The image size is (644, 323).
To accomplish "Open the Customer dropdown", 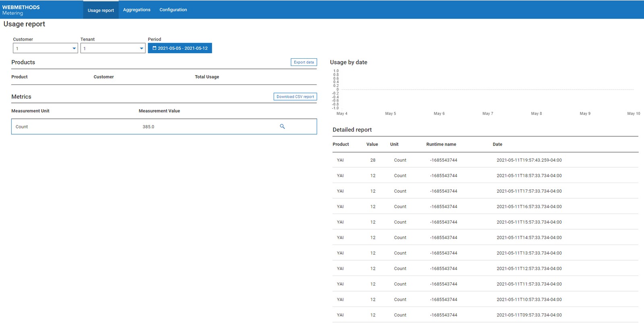I will [x=45, y=48].
